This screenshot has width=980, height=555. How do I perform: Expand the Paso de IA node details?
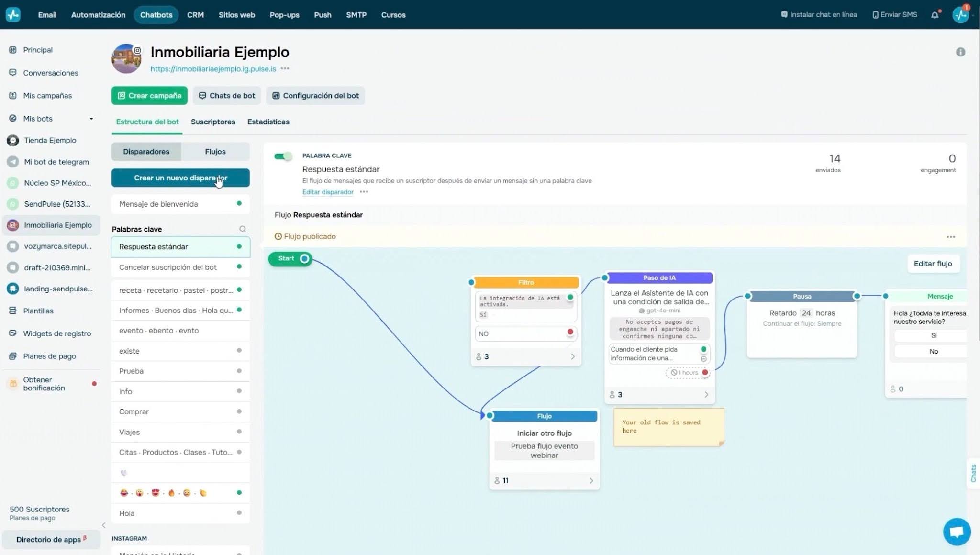click(706, 395)
